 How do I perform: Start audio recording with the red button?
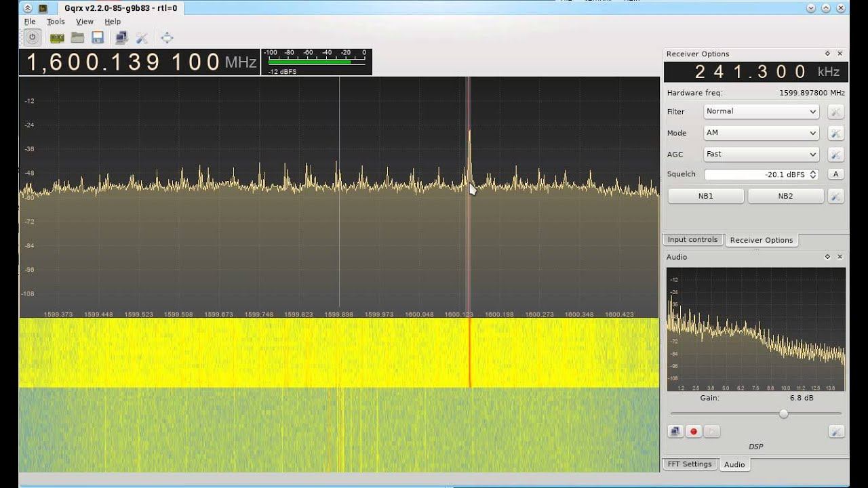[x=694, y=431]
